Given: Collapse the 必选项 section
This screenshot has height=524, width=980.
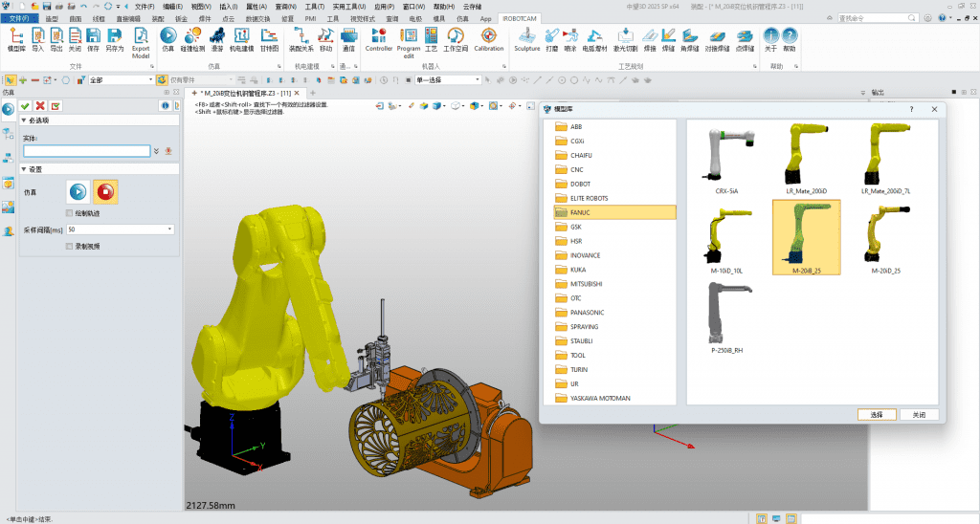Looking at the screenshot, I should coord(24,120).
